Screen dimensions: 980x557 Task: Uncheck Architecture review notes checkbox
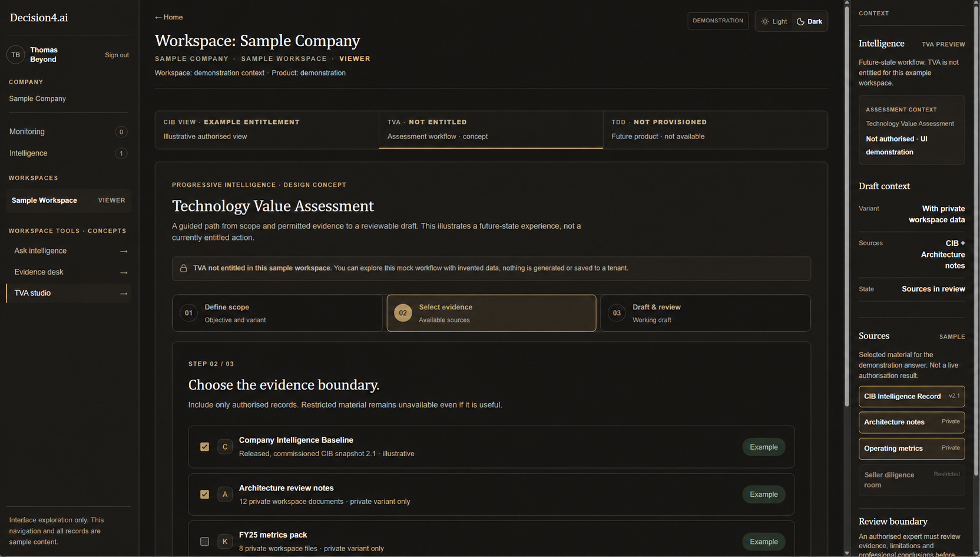tap(204, 495)
